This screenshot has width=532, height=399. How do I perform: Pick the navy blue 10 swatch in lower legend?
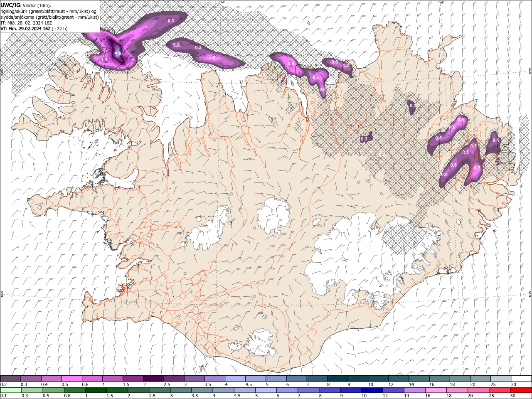click(372, 390)
